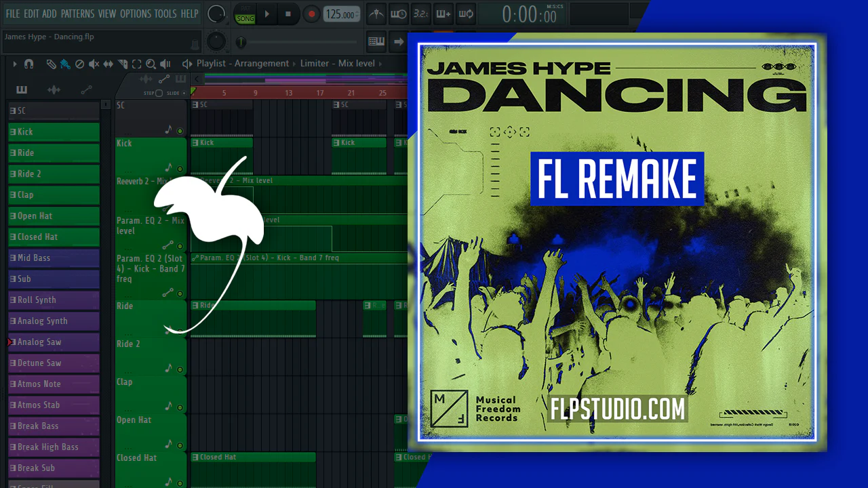This screenshot has width=868, height=488.
Task: Mute the Param. EQ 2 - Mix level track
Action: click(x=180, y=245)
